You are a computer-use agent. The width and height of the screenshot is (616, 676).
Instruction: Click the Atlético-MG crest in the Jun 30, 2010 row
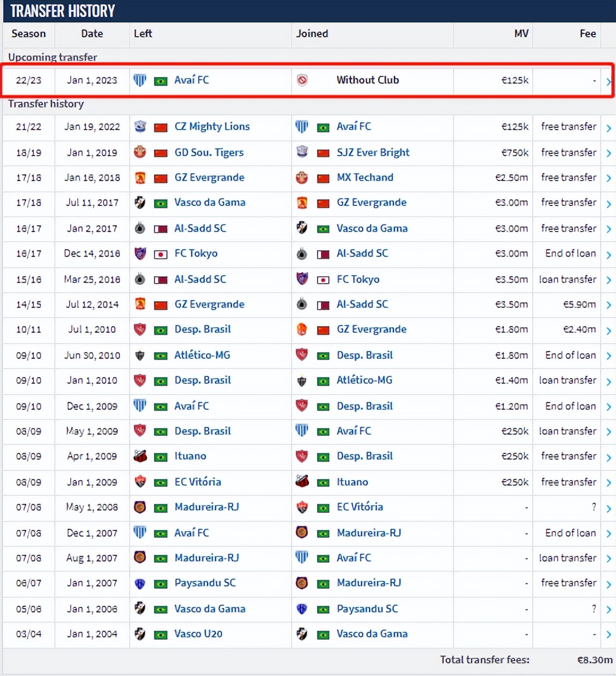[140, 355]
